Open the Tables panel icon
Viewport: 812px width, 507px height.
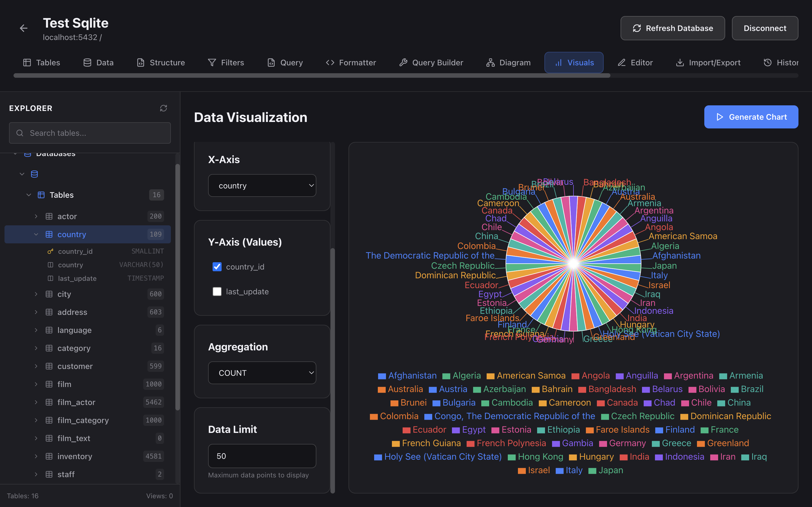[x=27, y=62]
